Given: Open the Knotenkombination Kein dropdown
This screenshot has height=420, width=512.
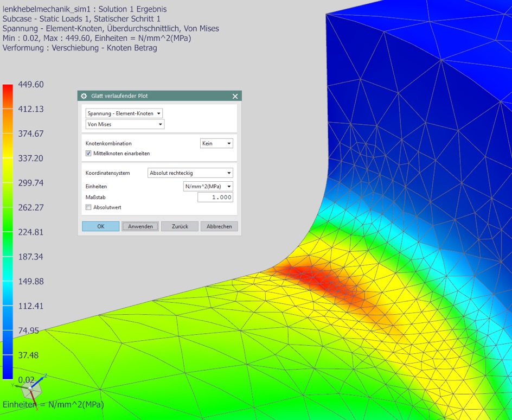Looking at the screenshot, I should point(216,143).
